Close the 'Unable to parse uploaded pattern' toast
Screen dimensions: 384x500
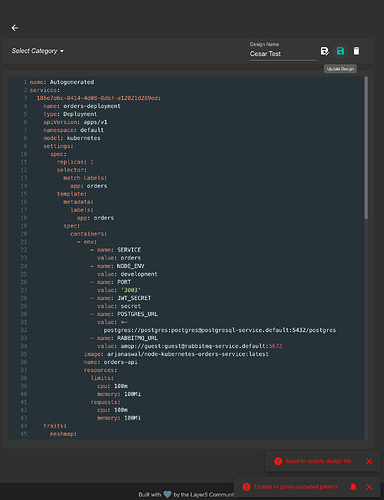point(369,487)
